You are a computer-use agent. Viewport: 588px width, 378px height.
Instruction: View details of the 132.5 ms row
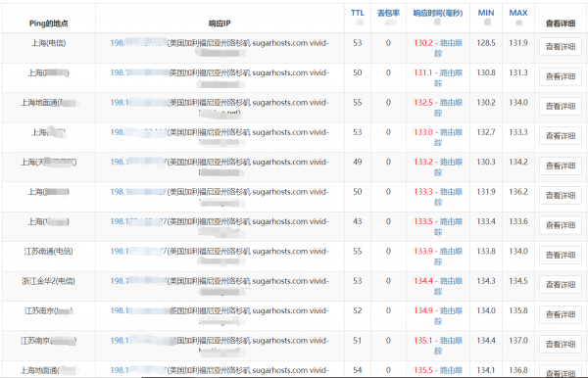coord(561,107)
